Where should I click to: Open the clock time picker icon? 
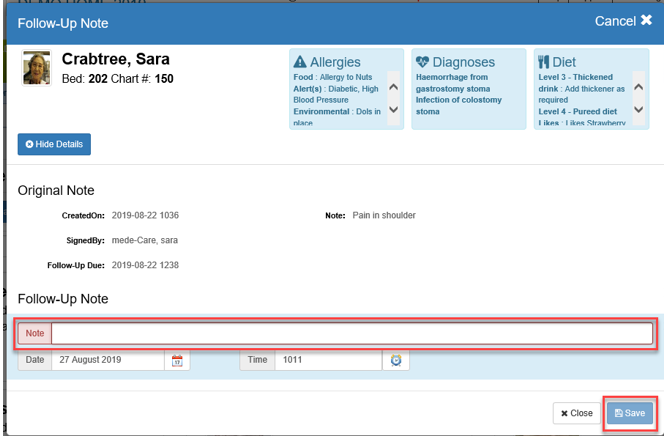[x=396, y=360]
